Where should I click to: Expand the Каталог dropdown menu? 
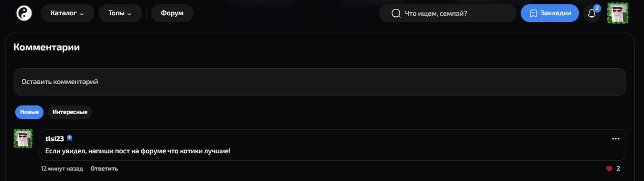pyautogui.click(x=67, y=13)
